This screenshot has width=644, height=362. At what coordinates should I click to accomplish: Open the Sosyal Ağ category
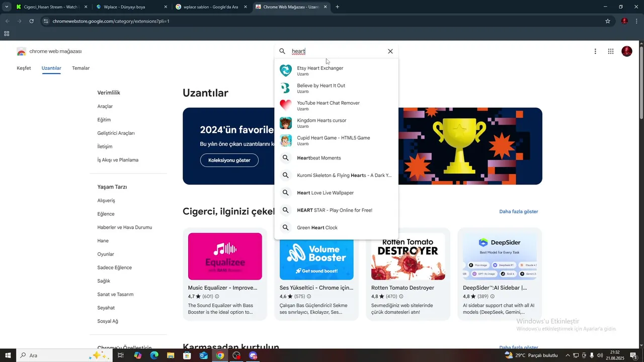(x=108, y=321)
